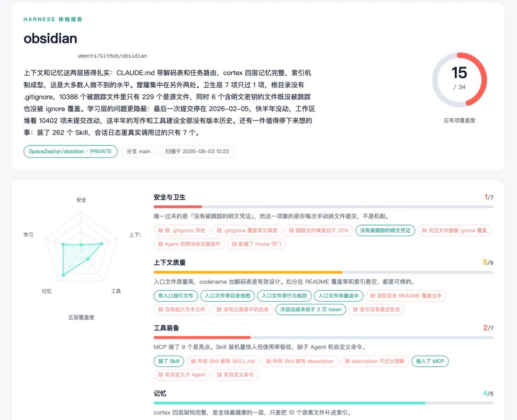Click the 有入口指引文件 tag
The width and height of the screenshot is (517, 420).
pyautogui.click(x=176, y=295)
